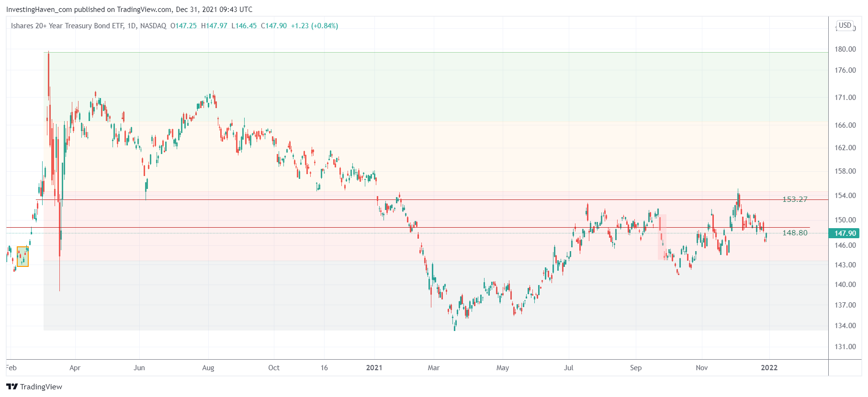The height and width of the screenshot is (397, 868).
Task: Click the 2021 year marker on time axis
Action: point(374,368)
